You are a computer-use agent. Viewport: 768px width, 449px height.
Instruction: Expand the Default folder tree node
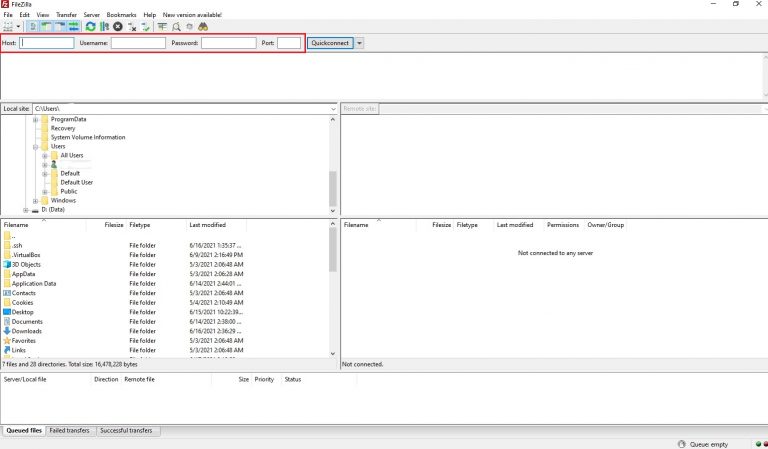pos(45,174)
